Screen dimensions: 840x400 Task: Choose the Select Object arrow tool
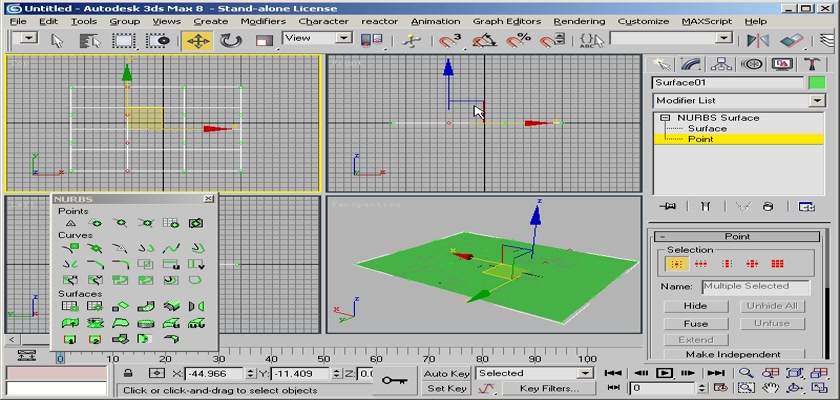coord(57,41)
